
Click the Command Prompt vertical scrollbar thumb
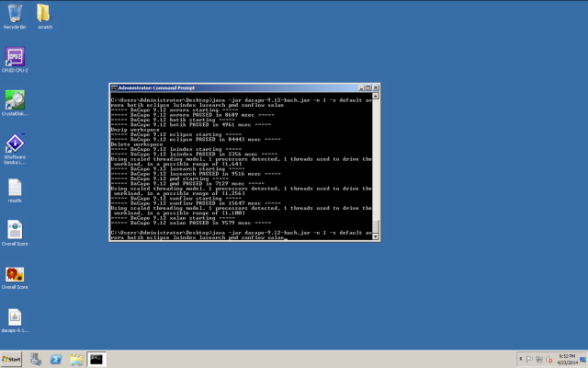pyautogui.click(x=376, y=226)
